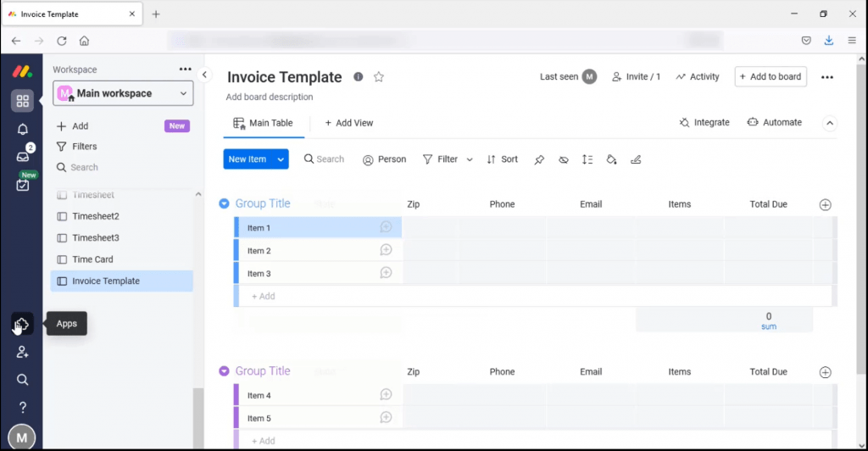Screen dimensions: 868x451
Task: Open Sort options
Action: click(502, 159)
